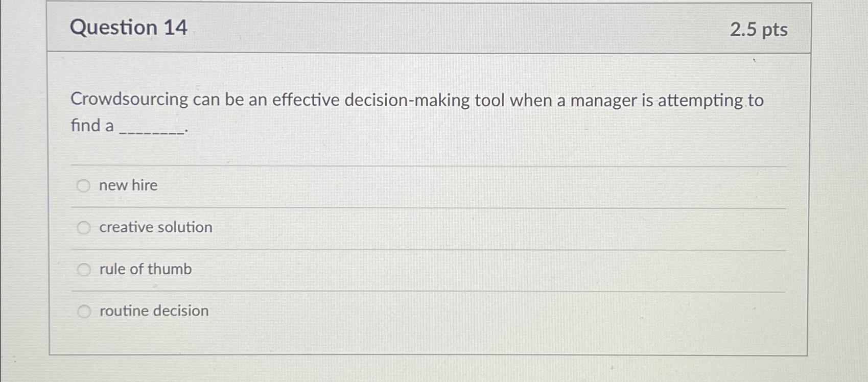Select the "routine decision" radio button
This screenshot has width=868, height=382.
tap(84, 310)
